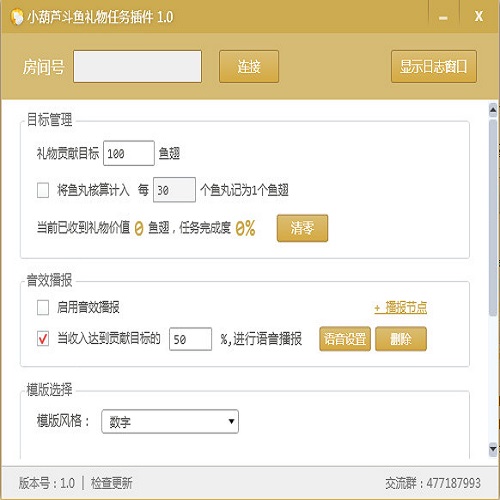Minimize the plugin window

click(443, 16)
